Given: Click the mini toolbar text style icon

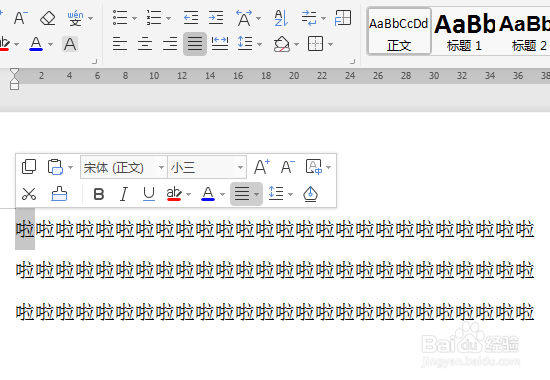Looking at the screenshot, I should (313, 167).
